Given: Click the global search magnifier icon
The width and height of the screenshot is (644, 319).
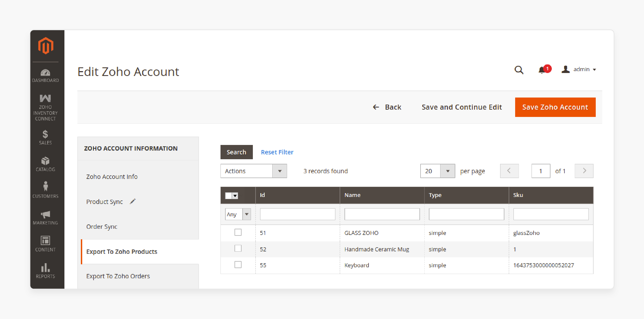Looking at the screenshot, I should [x=519, y=70].
